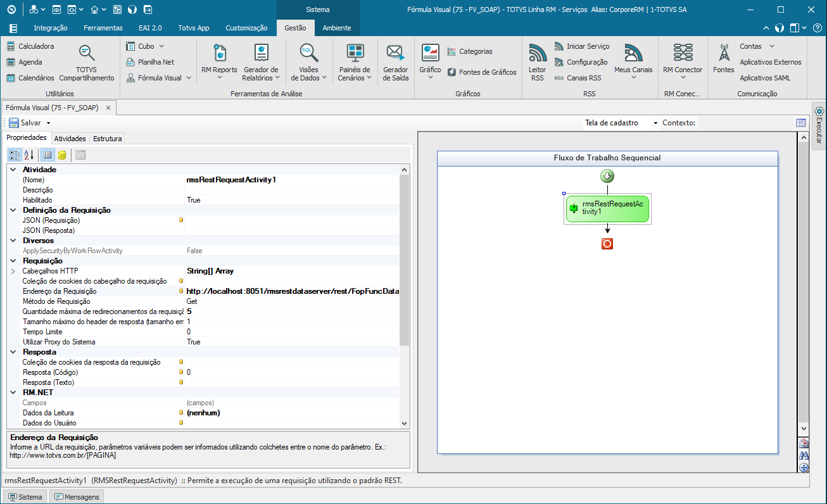Switch to the Integração ribbon tab
The image size is (827, 504).
[x=50, y=28]
